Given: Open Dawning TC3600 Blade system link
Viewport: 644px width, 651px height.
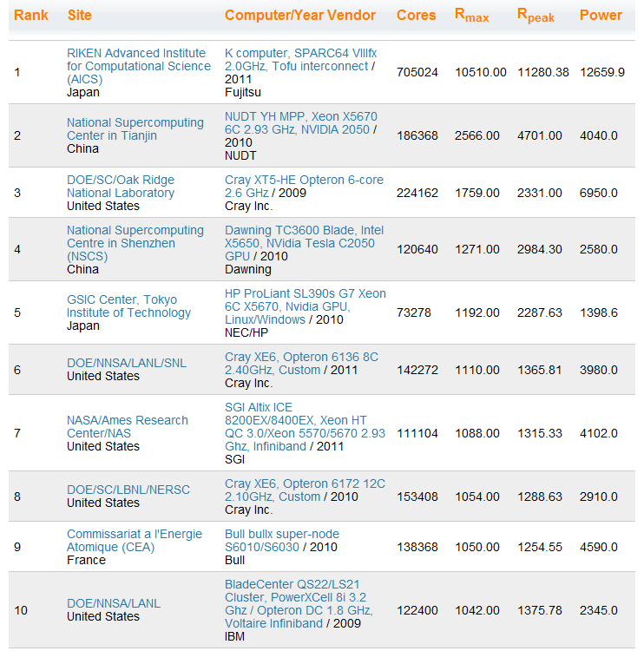Looking at the screenshot, I should point(304,243).
